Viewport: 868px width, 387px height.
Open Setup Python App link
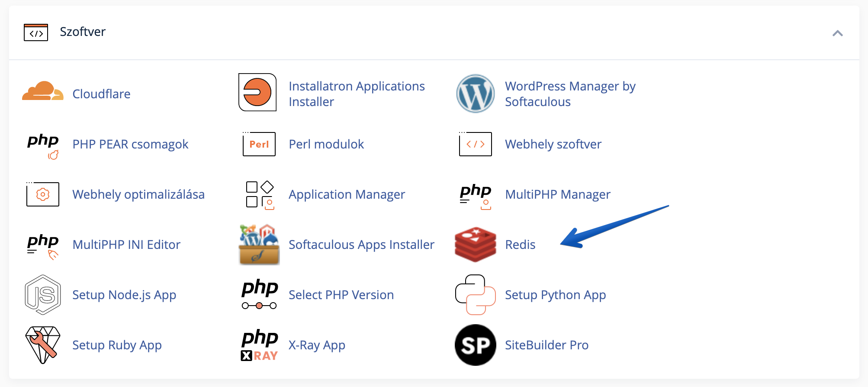pos(555,295)
